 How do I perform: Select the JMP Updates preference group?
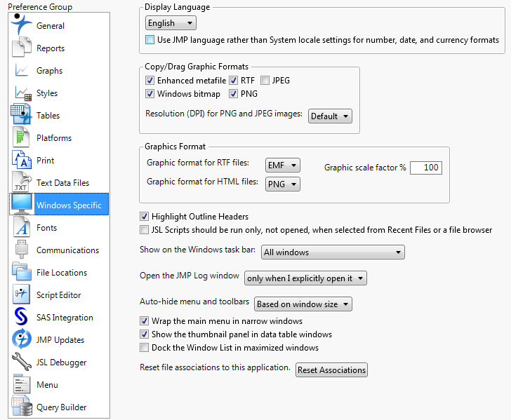pos(60,340)
